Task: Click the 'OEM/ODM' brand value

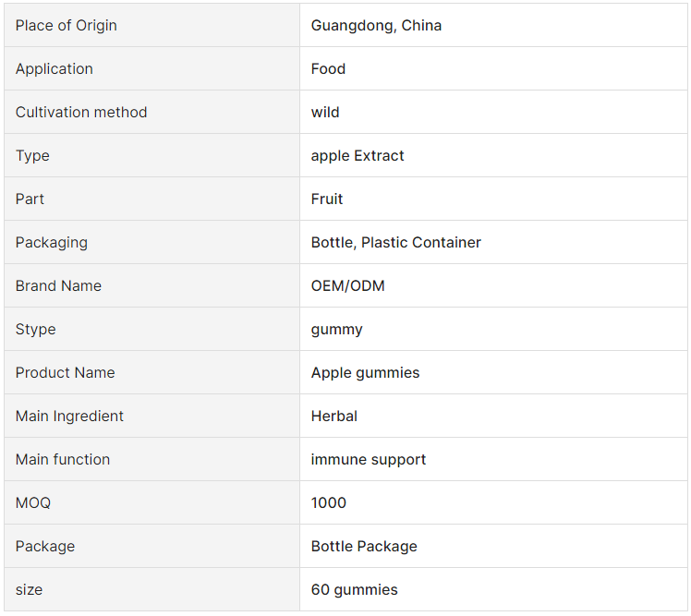Action: point(347,286)
